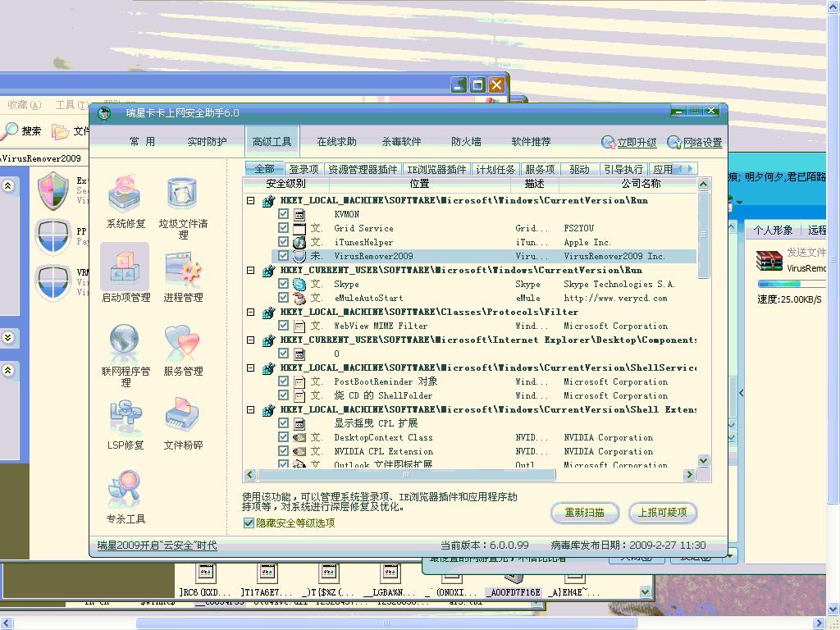Switch to 杀毒软件 main tab
This screenshot has height=630, width=840.
401,141
